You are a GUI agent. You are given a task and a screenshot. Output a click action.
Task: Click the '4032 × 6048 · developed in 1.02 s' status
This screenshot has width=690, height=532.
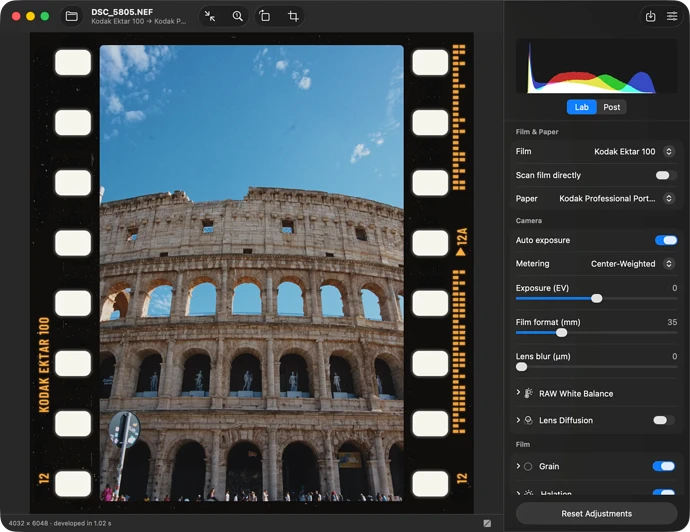(60, 523)
